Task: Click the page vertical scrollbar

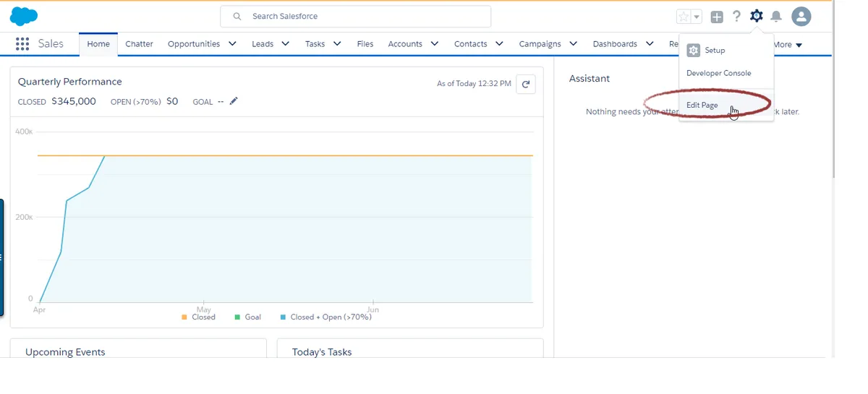Action: pos(833,90)
